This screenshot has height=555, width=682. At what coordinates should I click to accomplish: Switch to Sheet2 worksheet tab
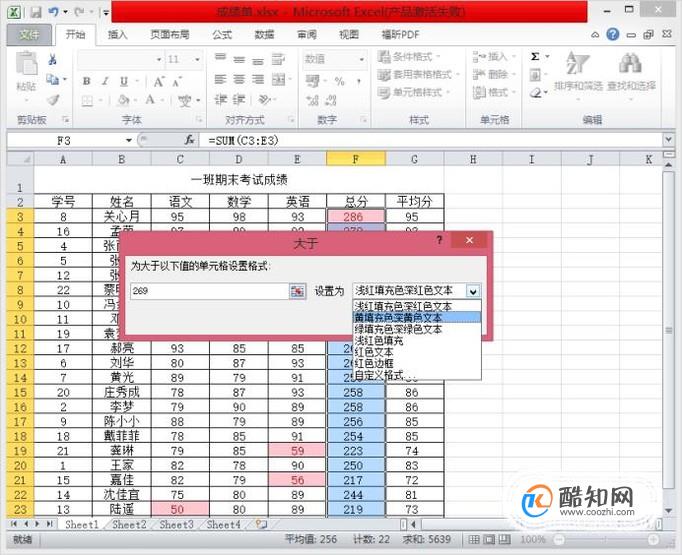129,525
